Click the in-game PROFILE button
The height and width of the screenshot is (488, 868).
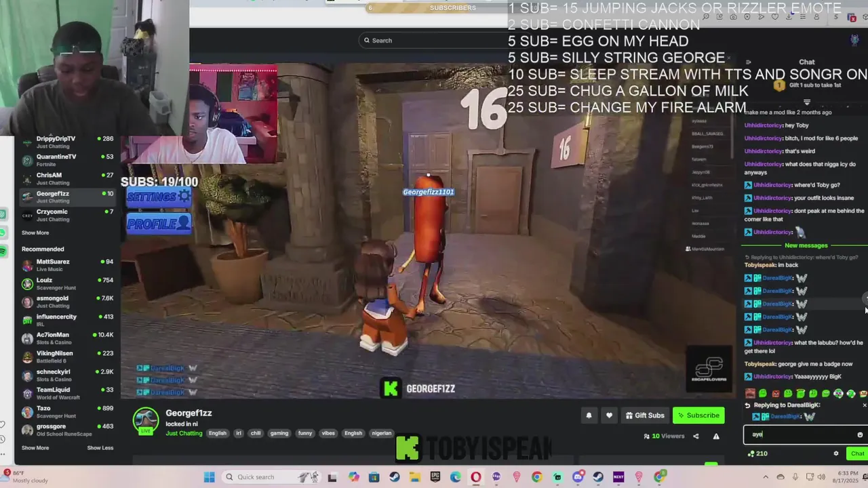[159, 224]
